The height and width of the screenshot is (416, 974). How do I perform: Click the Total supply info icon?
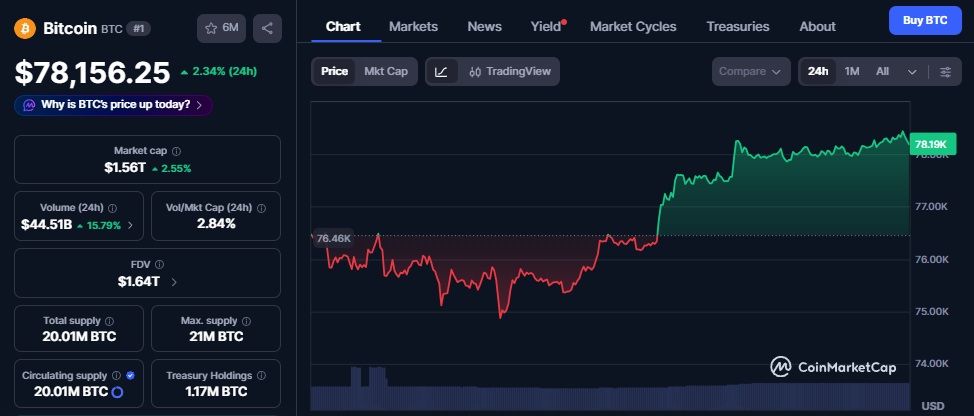click(x=109, y=322)
